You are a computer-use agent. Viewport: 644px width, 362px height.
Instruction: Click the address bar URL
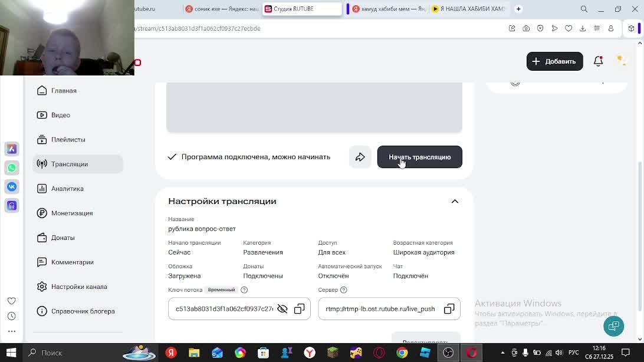(x=198, y=28)
